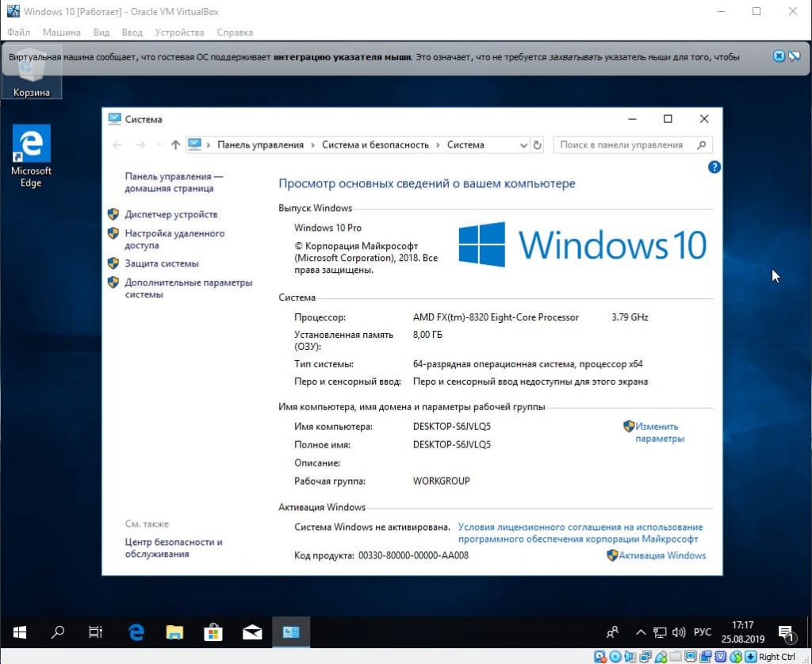The image size is (812, 664).
Task: Open the Устройства menu in VirtualBox
Action: tap(179, 33)
